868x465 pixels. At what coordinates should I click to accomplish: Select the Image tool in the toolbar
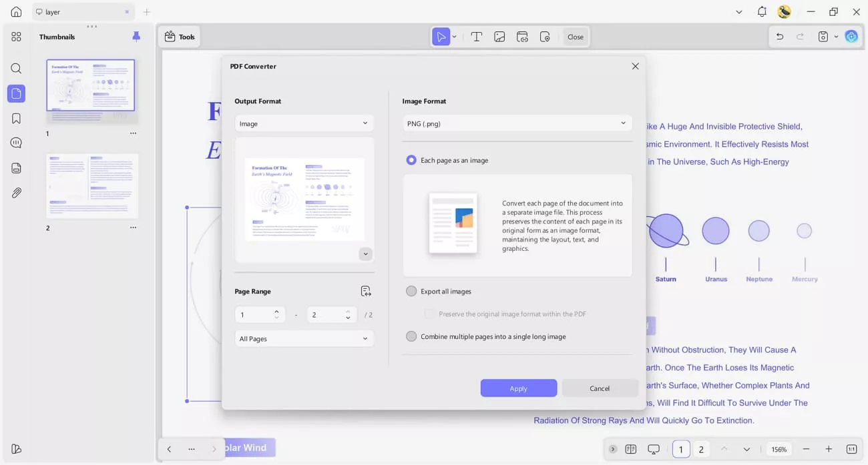[499, 37]
